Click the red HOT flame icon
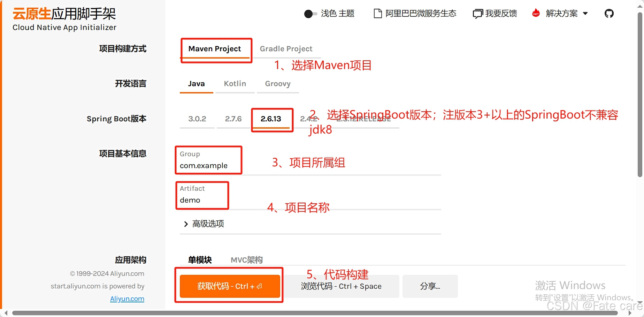644x317 pixels. tap(536, 13)
